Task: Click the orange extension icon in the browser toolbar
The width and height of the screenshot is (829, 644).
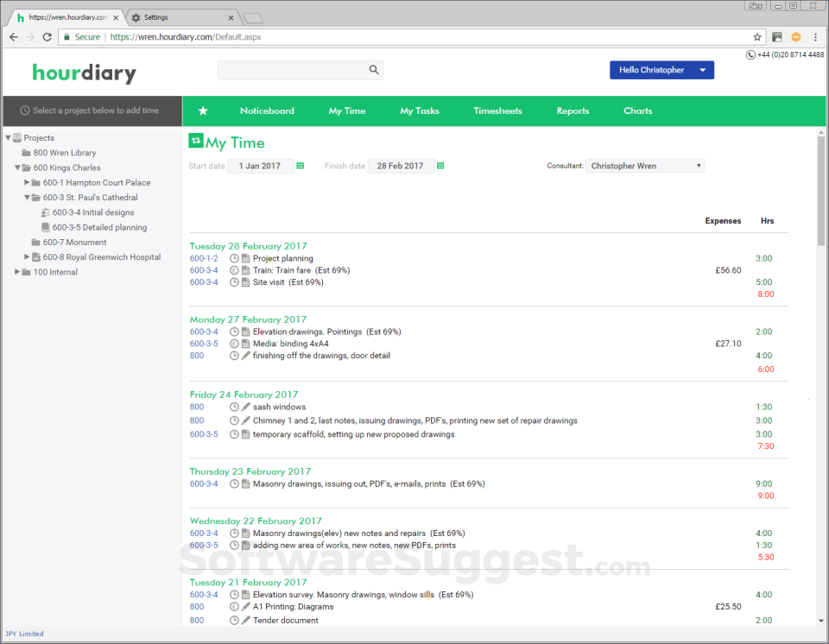Action: click(795, 37)
